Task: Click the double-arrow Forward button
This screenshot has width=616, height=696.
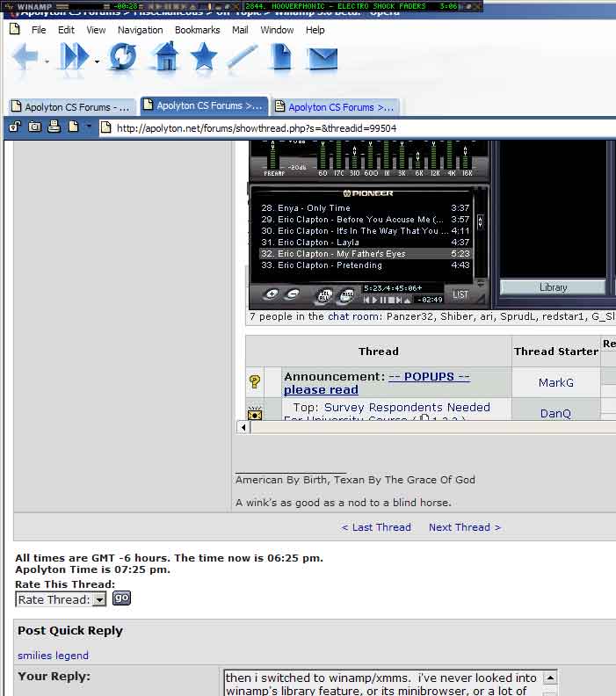Action: pos(74,56)
